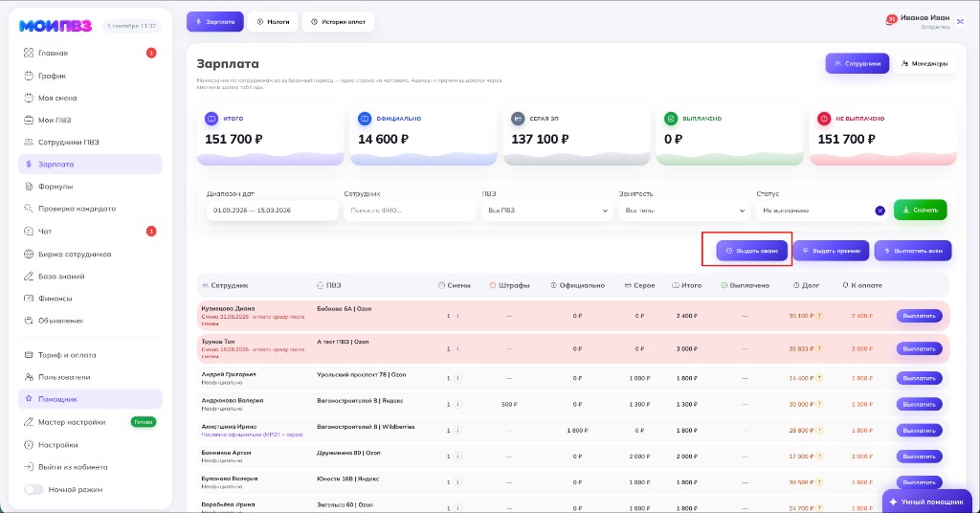Viewport: 980px width, 513px height.
Task: Open Чат in the sidebar
Action: tap(90, 232)
